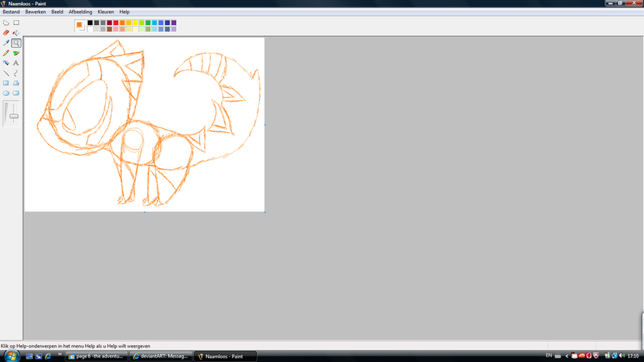644x362 pixels.
Task: Select the Fill with color bucket tool
Action: click(x=16, y=33)
